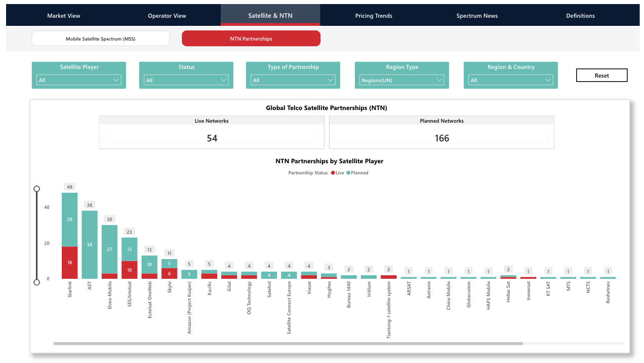Click the Tiantong-1 satellite system axis label
The width and height of the screenshot is (644, 363).
pos(389,310)
